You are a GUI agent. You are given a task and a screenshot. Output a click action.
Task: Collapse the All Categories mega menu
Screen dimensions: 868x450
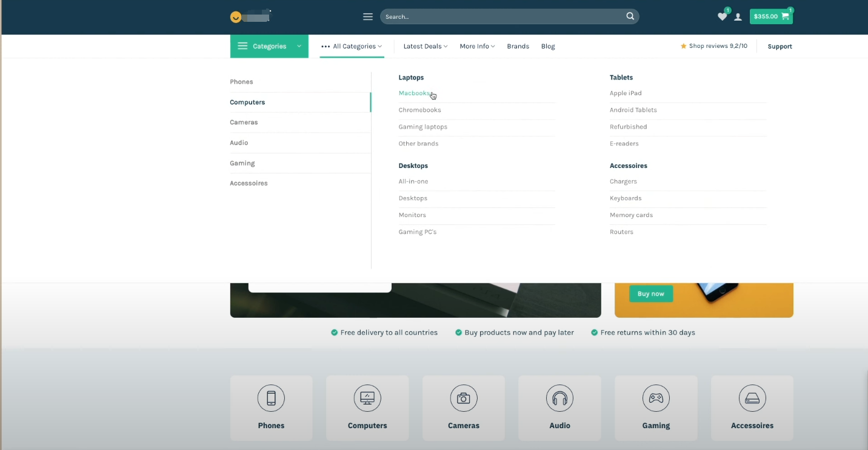pyautogui.click(x=352, y=46)
